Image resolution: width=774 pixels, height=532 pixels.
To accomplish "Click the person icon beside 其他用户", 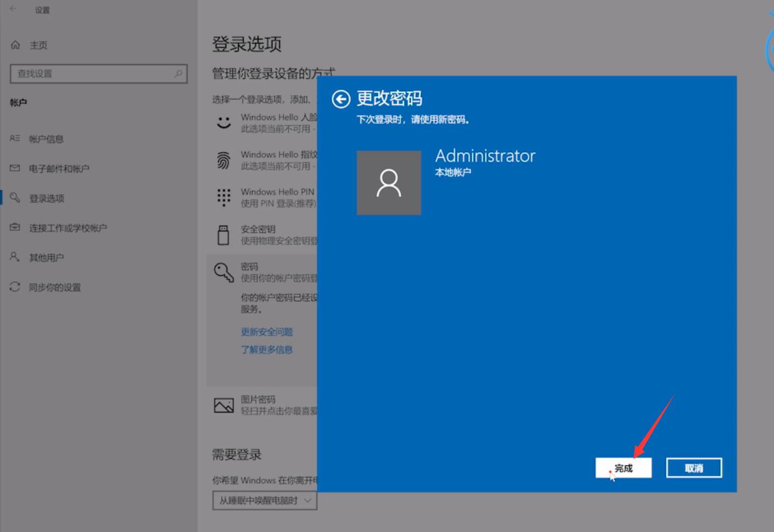I will 15,257.
